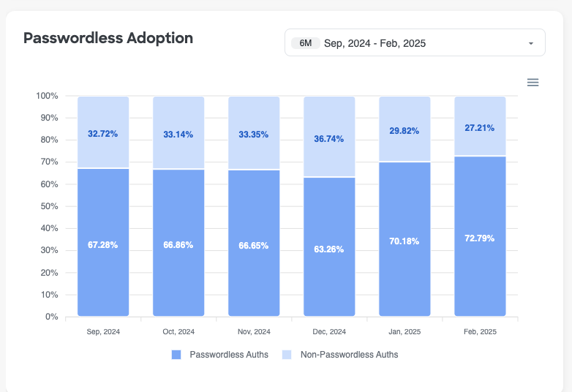Click the Jan 2025 non-passwordless segment 29.82%

[x=404, y=129]
